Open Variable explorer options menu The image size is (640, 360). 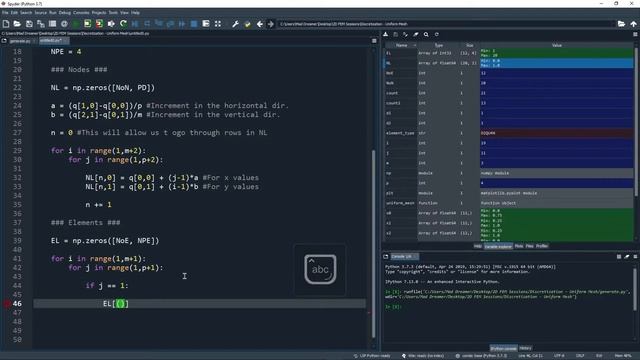[x=635, y=35]
